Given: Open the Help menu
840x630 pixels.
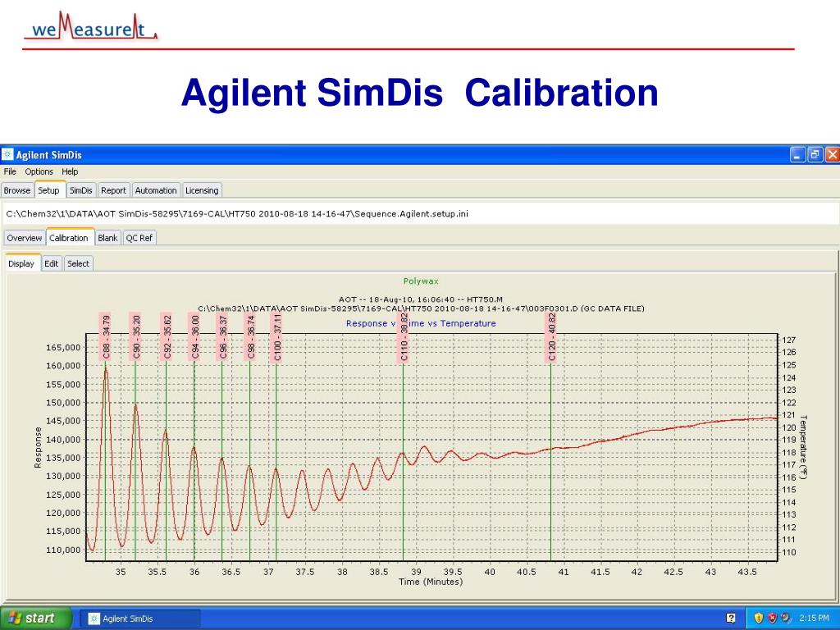Looking at the screenshot, I should [x=70, y=171].
